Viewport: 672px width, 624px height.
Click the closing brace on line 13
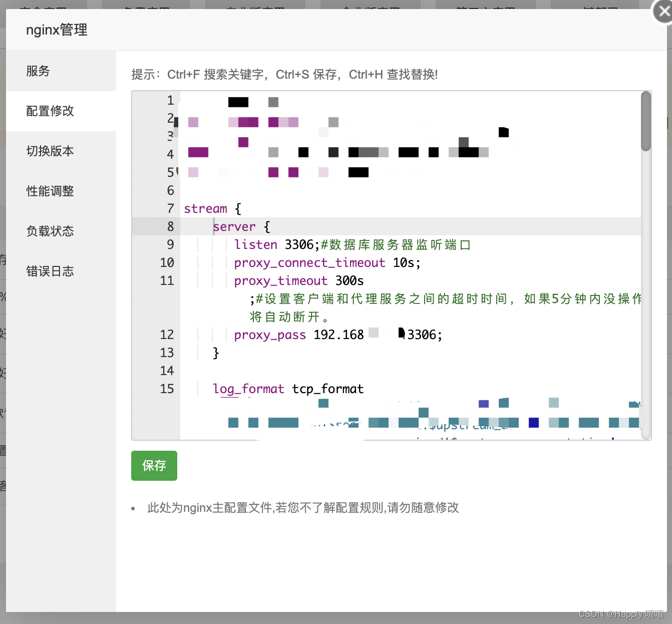pos(216,353)
